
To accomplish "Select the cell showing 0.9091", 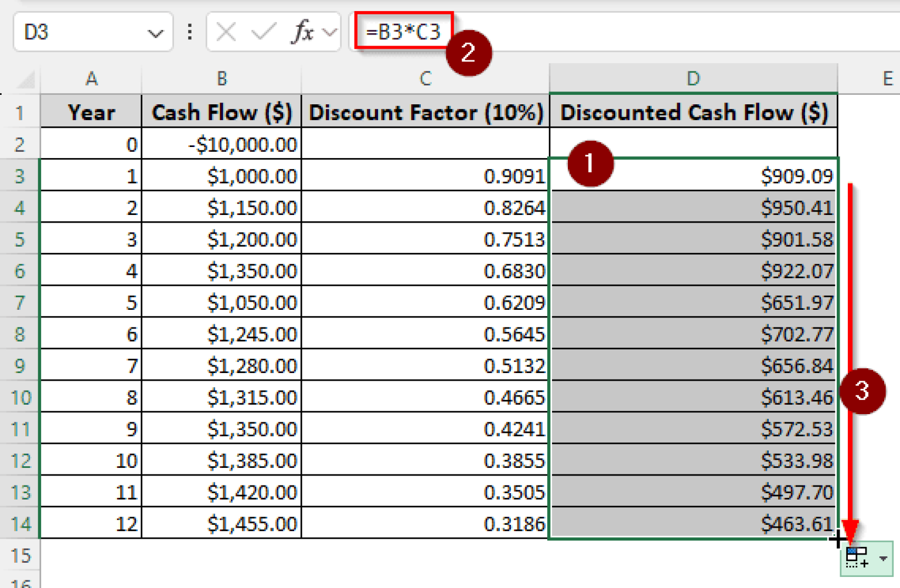I will [x=424, y=175].
